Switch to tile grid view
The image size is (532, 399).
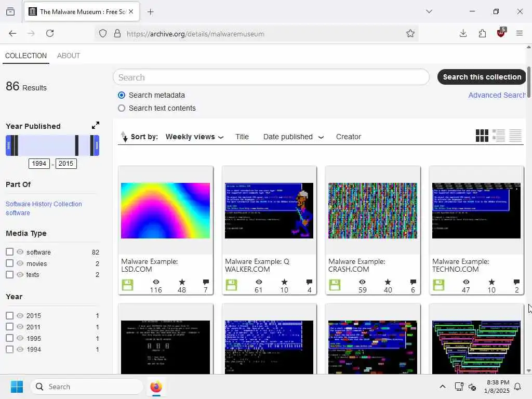tap(482, 136)
